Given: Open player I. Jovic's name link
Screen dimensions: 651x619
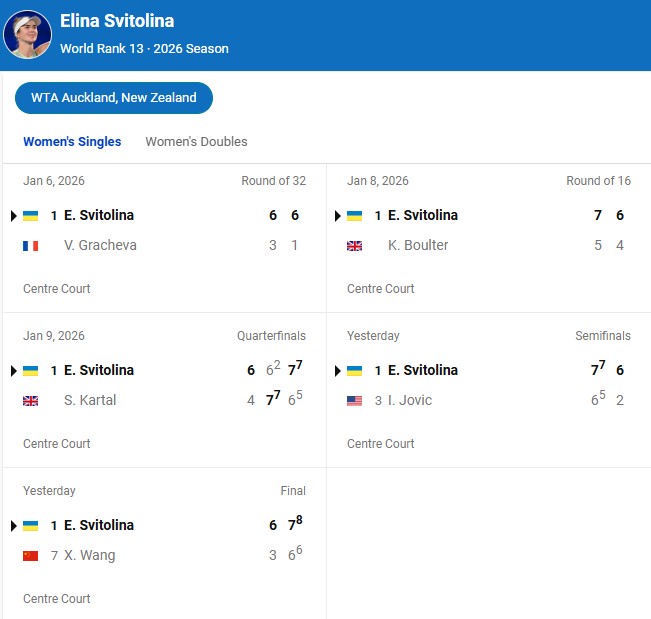Looking at the screenshot, I should (x=410, y=401).
